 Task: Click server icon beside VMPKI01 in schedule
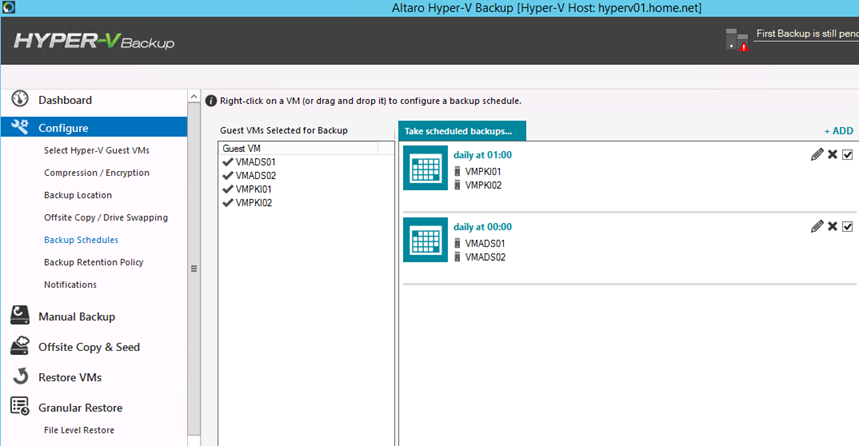coord(457,171)
